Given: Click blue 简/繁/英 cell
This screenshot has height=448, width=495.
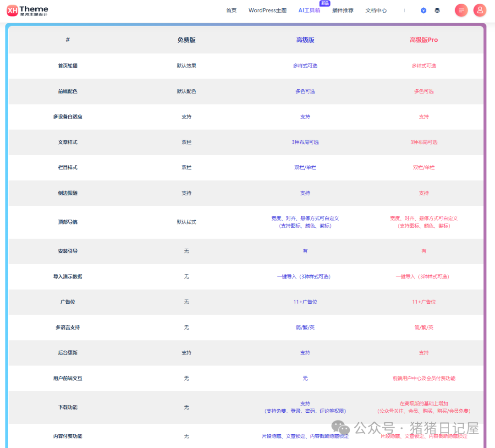Looking at the screenshot, I should pos(305,328).
